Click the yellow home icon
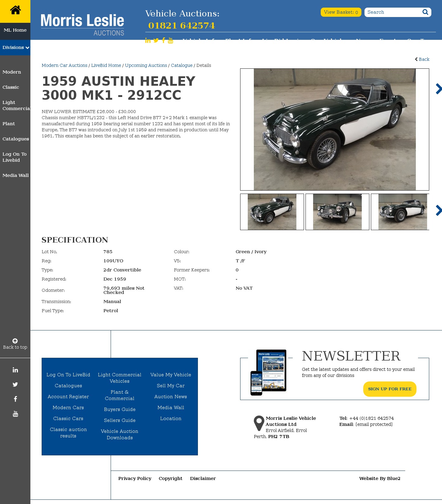 click(15, 10)
